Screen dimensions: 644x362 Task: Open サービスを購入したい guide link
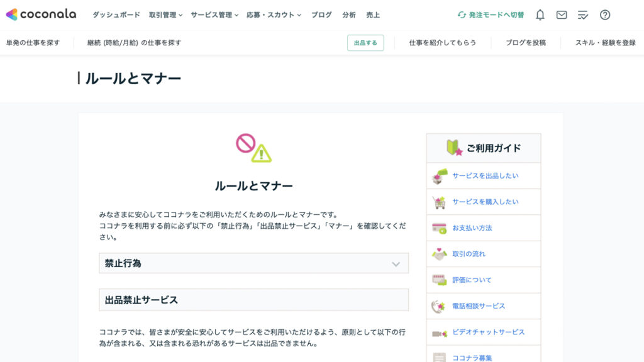click(486, 202)
